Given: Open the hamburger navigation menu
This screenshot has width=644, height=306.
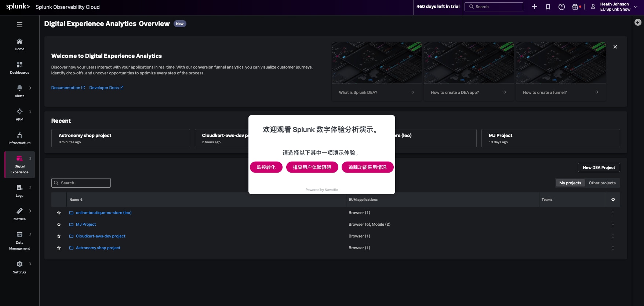Looking at the screenshot, I should [x=19, y=25].
